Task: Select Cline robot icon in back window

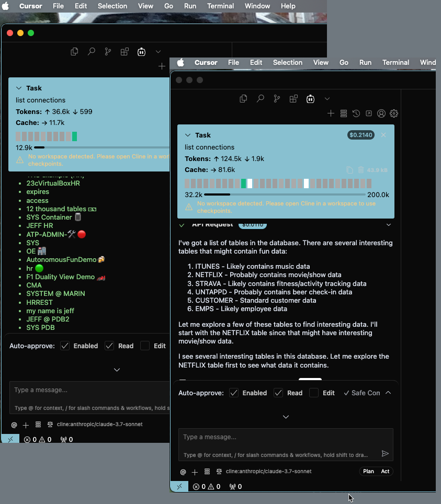Action: click(142, 51)
